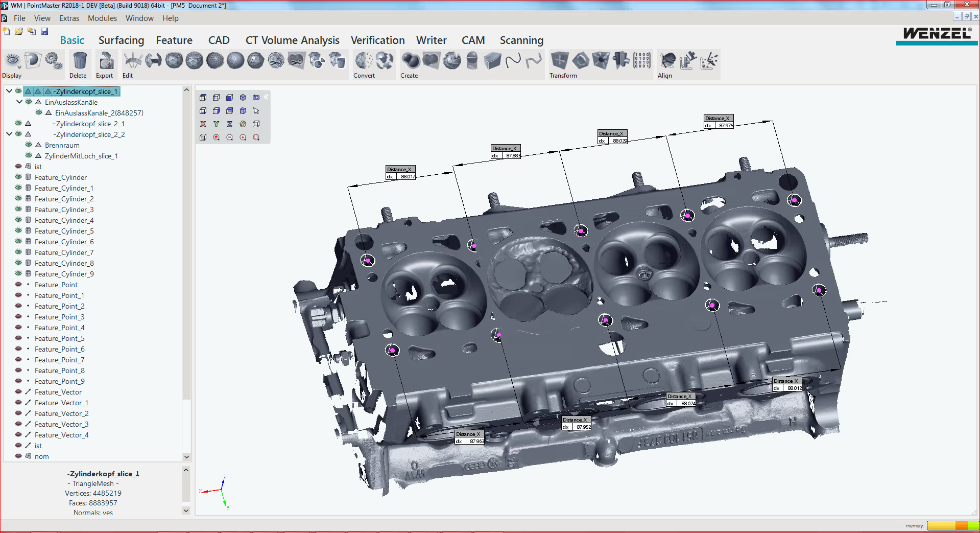980x533 pixels.
Task: Click the memory usage indicator bar
Action: (x=951, y=525)
